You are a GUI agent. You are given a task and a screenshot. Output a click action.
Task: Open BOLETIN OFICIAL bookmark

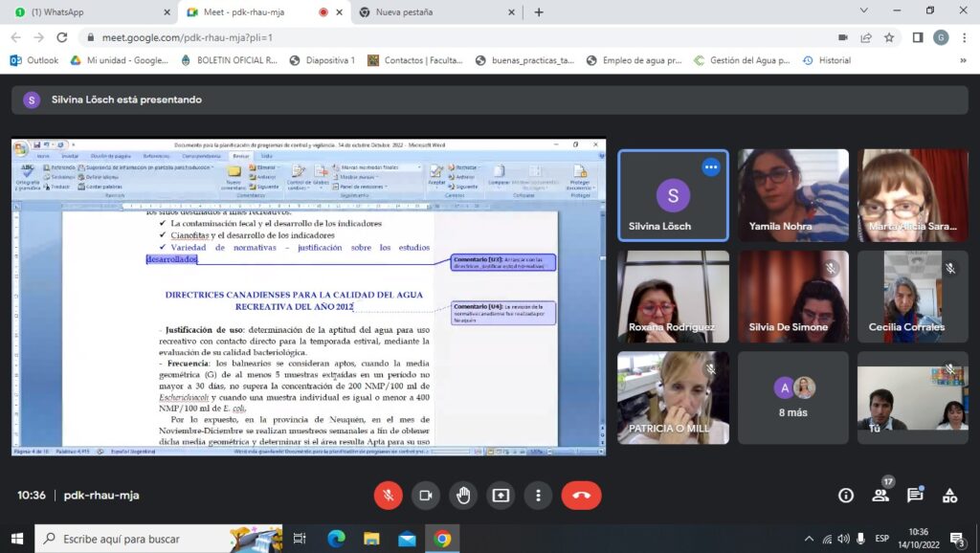click(x=229, y=60)
